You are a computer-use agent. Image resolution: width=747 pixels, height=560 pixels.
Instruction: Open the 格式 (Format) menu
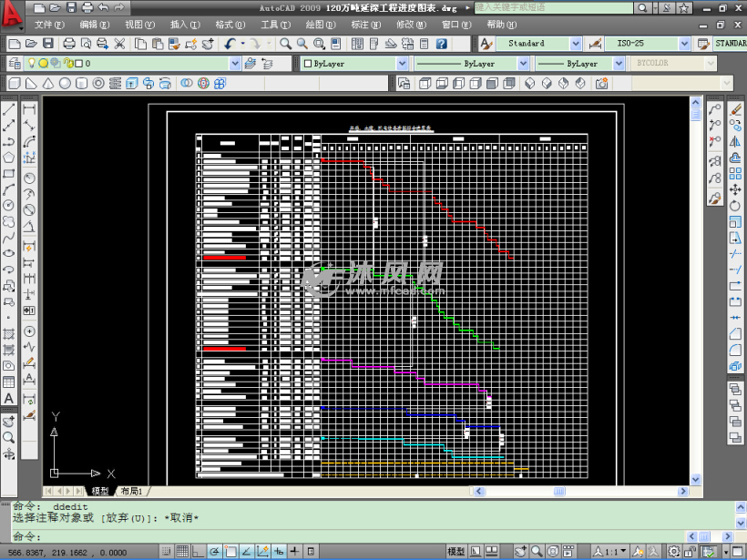coord(230,25)
